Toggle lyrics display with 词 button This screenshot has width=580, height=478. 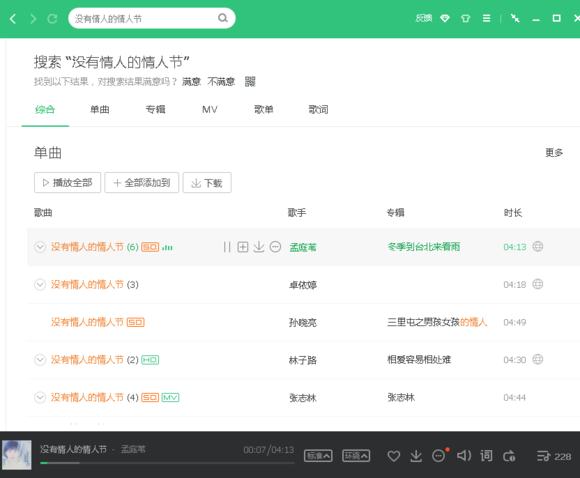point(486,456)
